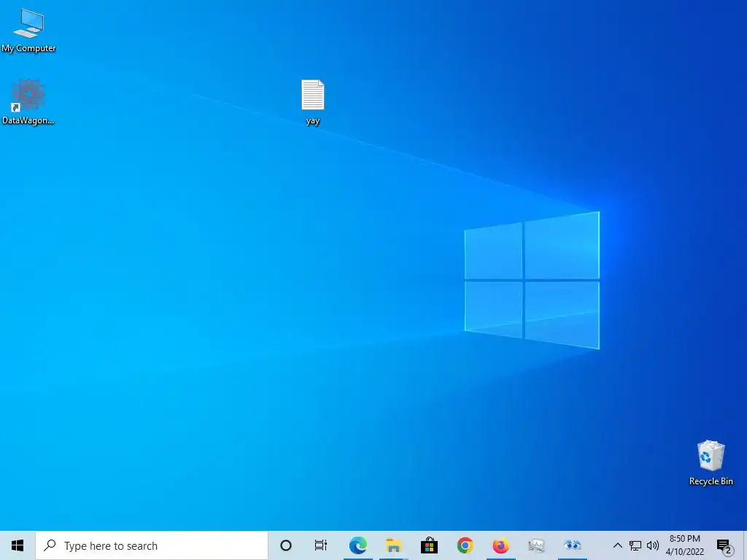The image size is (747, 560).
Task: Open the volume control tray icon
Action: 653,545
